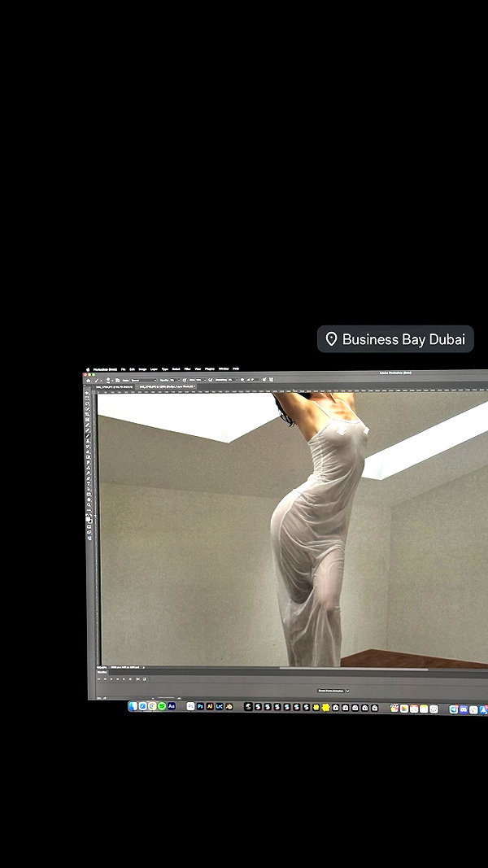Viewport: 488px width, 868px height.
Task: Open Illustrator from the Dock
Action: pos(210,706)
